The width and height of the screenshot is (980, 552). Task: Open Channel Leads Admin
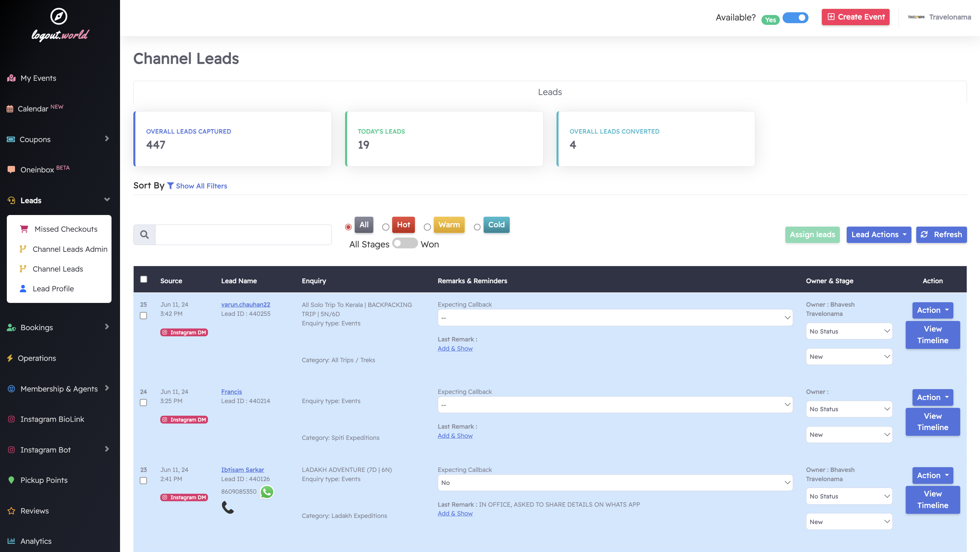click(70, 249)
